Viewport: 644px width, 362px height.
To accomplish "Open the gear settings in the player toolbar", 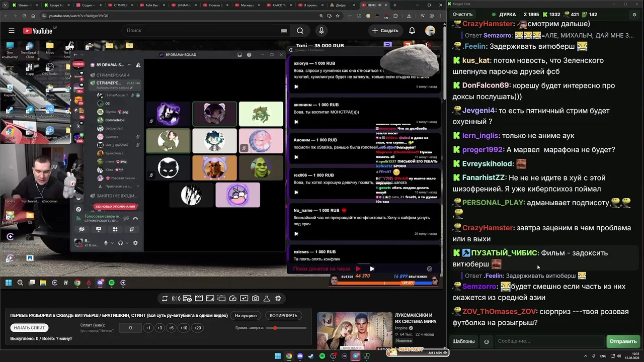I will point(278,299).
